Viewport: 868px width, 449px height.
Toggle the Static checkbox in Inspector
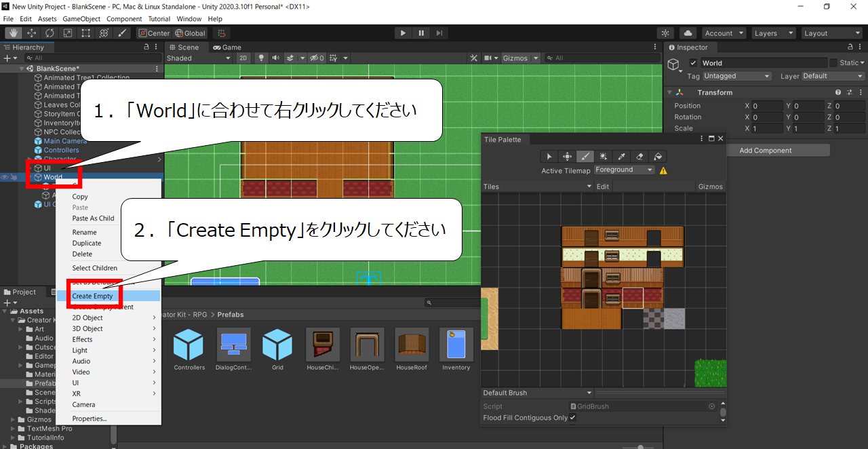833,63
